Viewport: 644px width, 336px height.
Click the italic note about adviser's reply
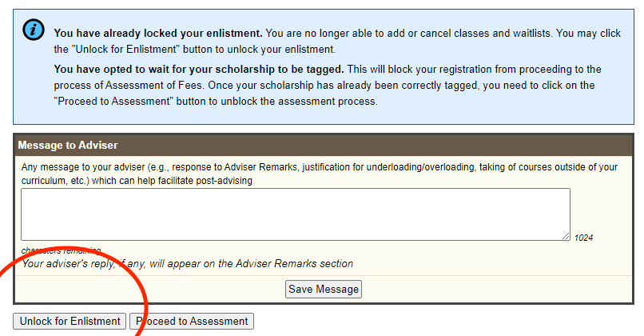(187, 264)
